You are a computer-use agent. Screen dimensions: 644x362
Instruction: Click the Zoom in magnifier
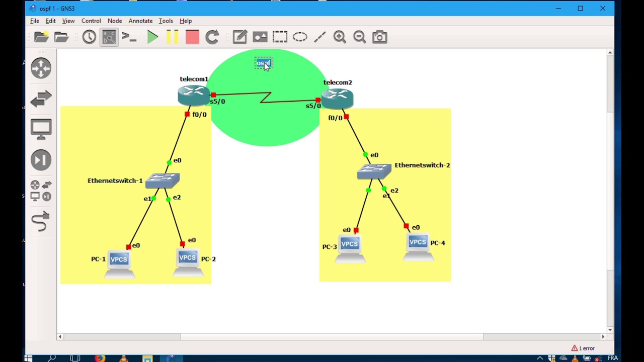click(340, 37)
